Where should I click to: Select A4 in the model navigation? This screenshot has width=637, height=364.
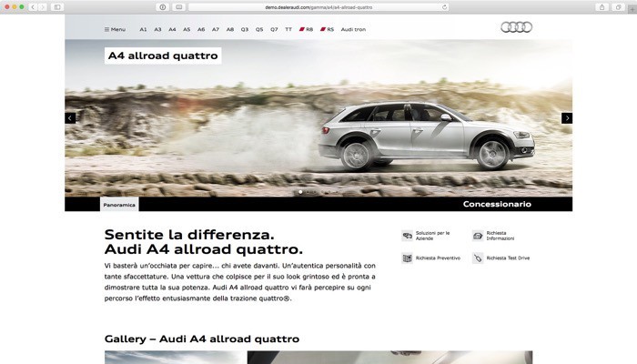[x=172, y=29]
